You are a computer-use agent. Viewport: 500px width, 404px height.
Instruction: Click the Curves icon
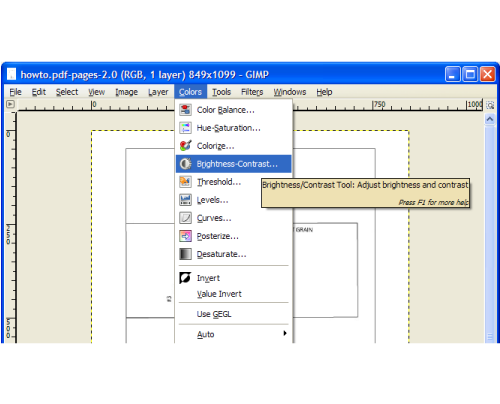pos(185,218)
